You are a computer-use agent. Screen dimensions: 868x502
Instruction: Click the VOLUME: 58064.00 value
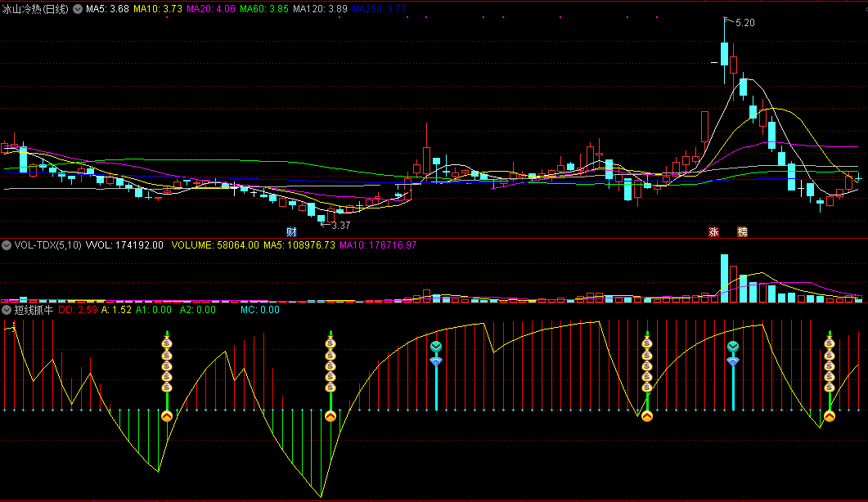click(x=215, y=245)
